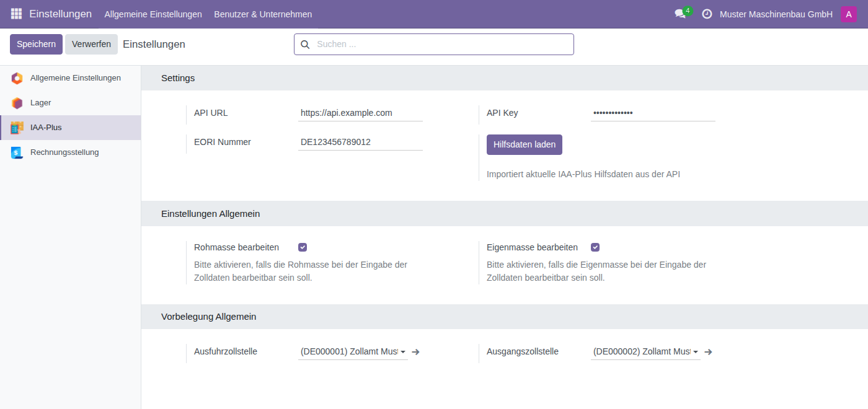Click the Rohmasse bearbeiten label

point(236,247)
